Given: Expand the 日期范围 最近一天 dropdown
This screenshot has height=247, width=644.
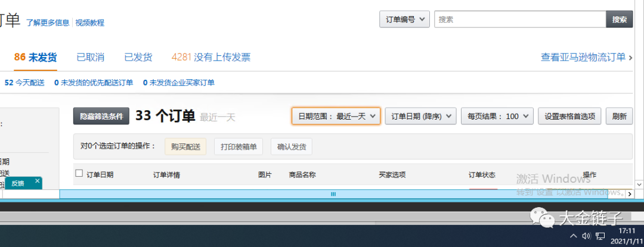Looking at the screenshot, I should point(336,116).
